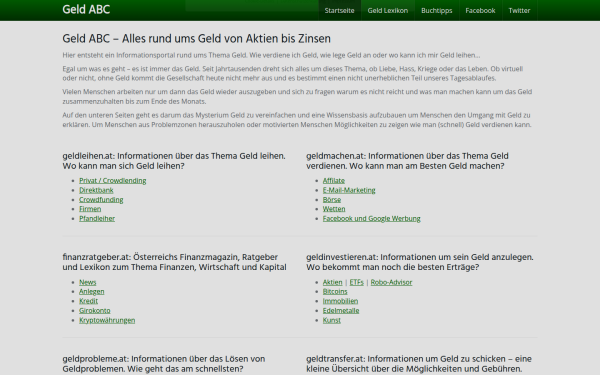Follow the E-Mail-Marketing link
Screen dimensions: 600x375
click(349, 190)
